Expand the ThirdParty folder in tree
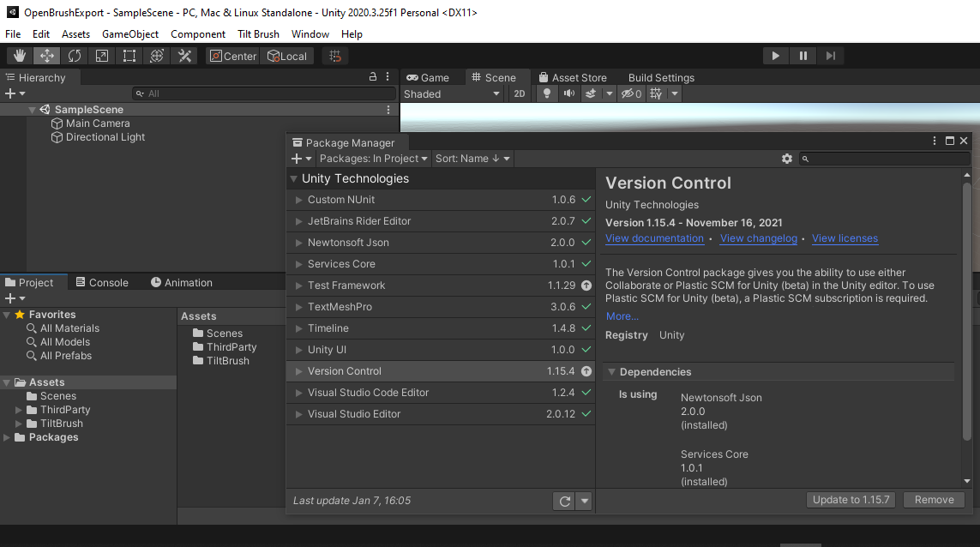980x547 pixels. pyautogui.click(x=18, y=410)
